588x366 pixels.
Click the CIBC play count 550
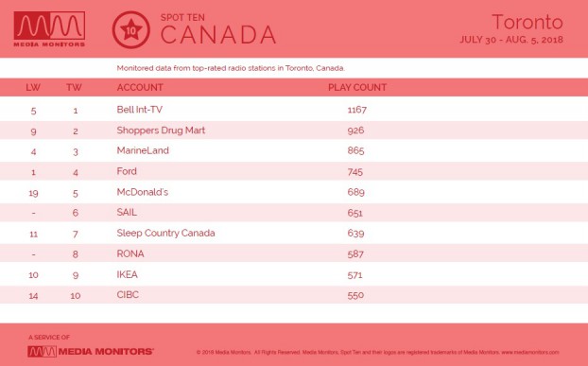click(355, 295)
